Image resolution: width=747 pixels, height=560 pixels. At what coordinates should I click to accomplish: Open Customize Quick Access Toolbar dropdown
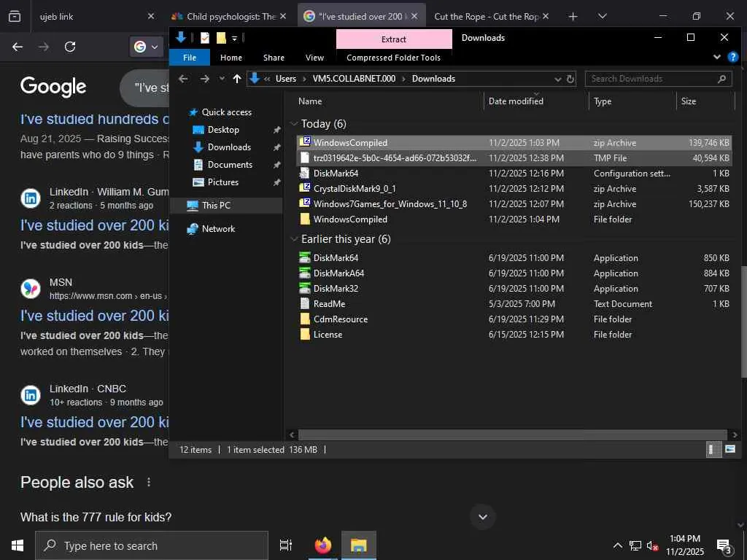(234, 38)
